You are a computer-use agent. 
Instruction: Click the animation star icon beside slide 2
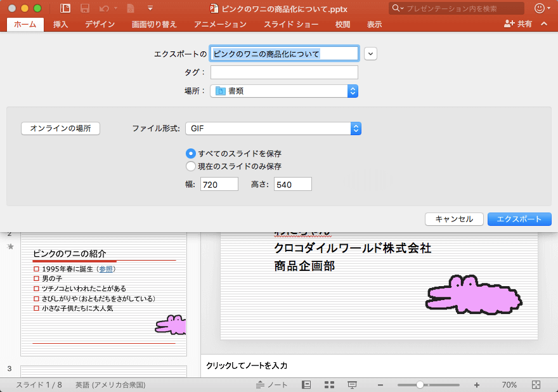pyautogui.click(x=10, y=246)
